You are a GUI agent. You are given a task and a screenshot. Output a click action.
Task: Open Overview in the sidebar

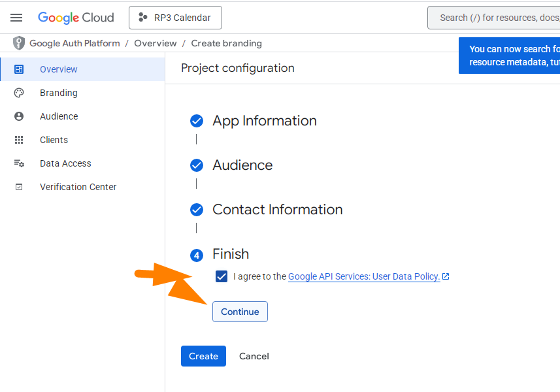click(59, 69)
